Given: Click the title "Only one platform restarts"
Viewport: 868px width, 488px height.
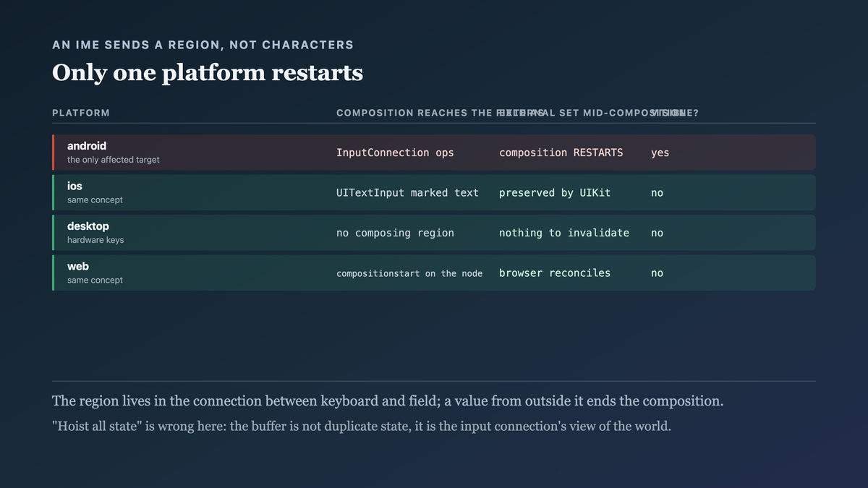Looking at the screenshot, I should [x=208, y=73].
